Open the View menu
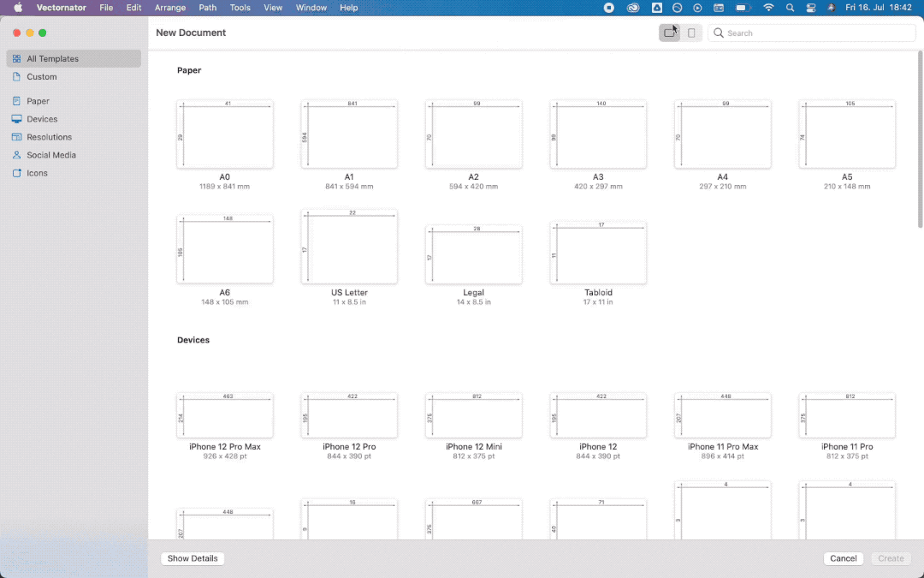The width and height of the screenshot is (924, 578). (x=273, y=8)
